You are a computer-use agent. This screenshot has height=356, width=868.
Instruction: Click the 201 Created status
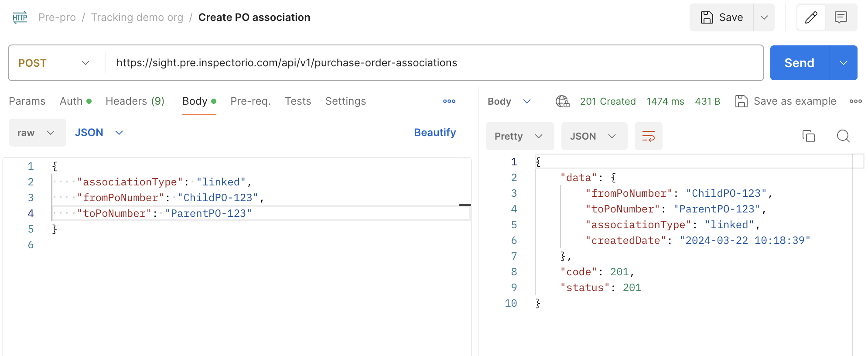click(x=608, y=101)
